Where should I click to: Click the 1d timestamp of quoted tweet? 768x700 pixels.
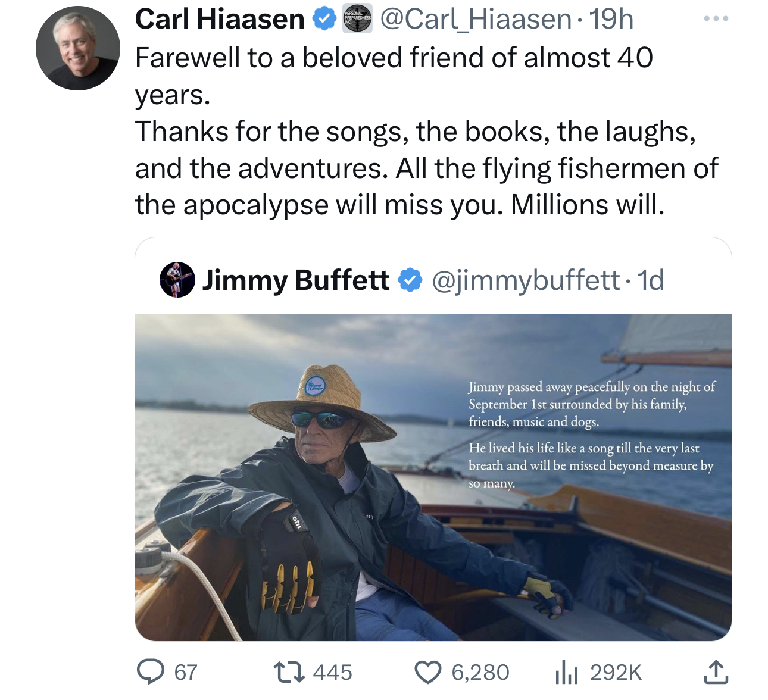coord(650,280)
